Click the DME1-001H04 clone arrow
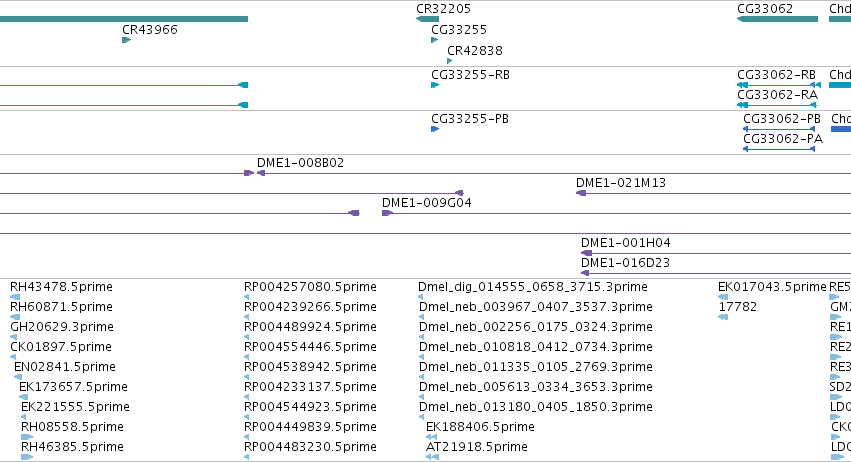 [586, 253]
